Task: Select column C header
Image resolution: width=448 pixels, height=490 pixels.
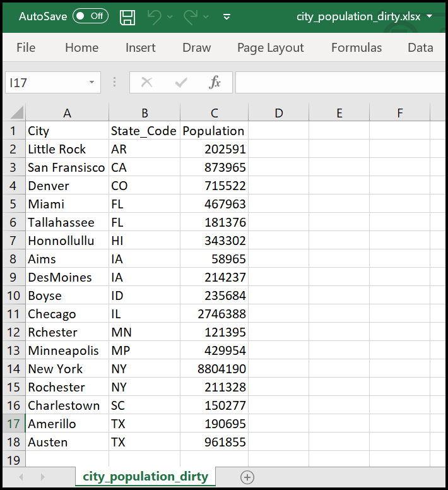Action: tap(215, 113)
